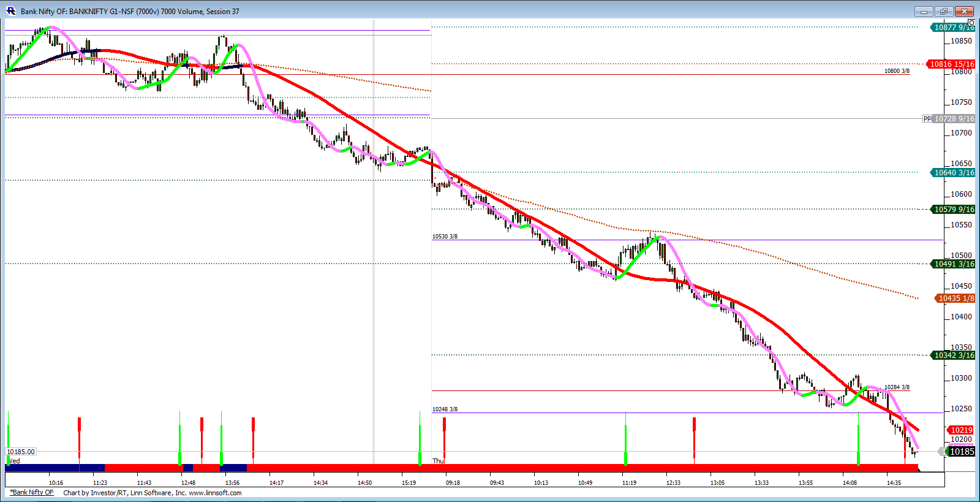The width and height of the screenshot is (980, 502).
Task: Click the 10800 3/8 horizontal line label
Action: click(x=897, y=71)
